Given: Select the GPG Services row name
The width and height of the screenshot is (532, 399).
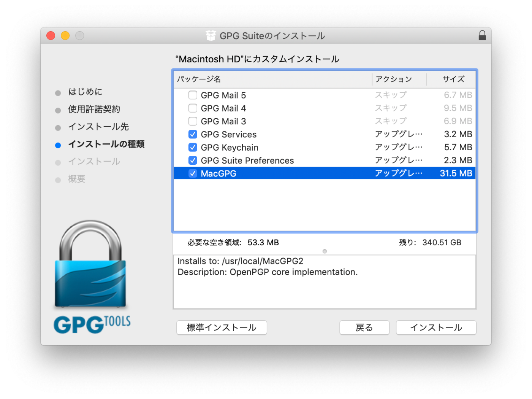Looking at the screenshot, I should pos(229,134).
